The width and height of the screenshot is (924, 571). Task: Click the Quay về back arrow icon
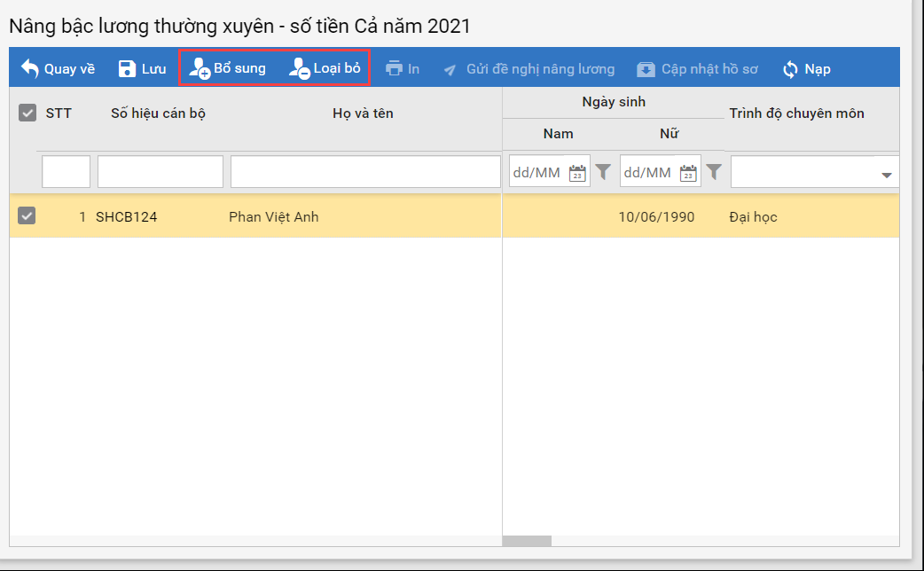point(30,68)
